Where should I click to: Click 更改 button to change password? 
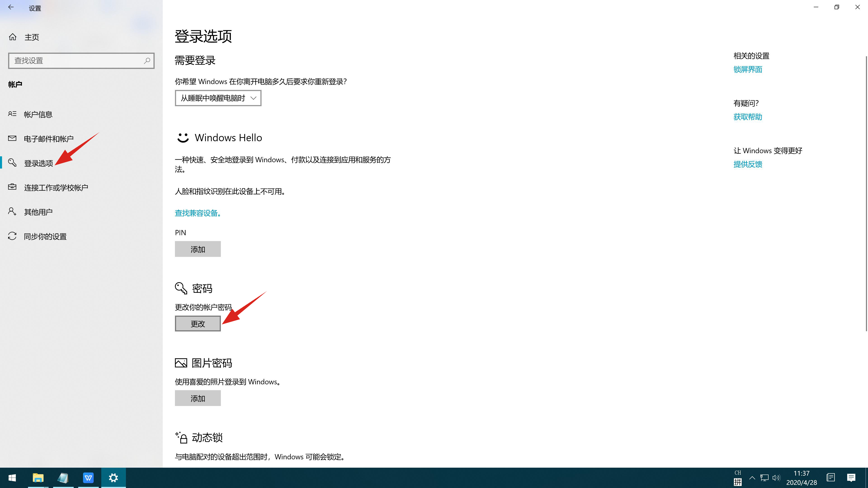click(198, 324)
